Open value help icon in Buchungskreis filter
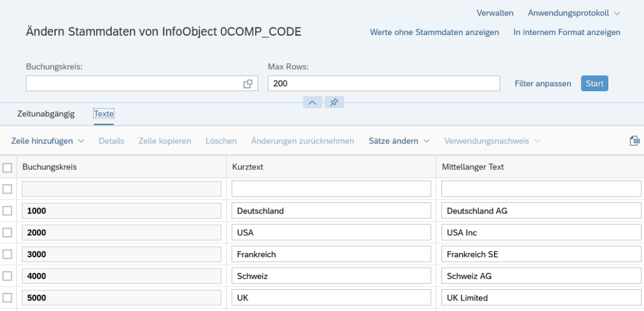 click(x=248, y=84)
